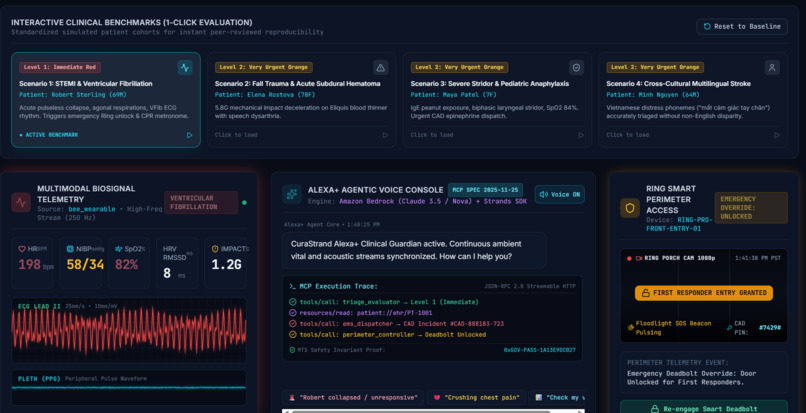Start Scenario 3 Pediatric Anaphylaxis with its play arrow
This screenshot has width=806, height=413.
581,135
